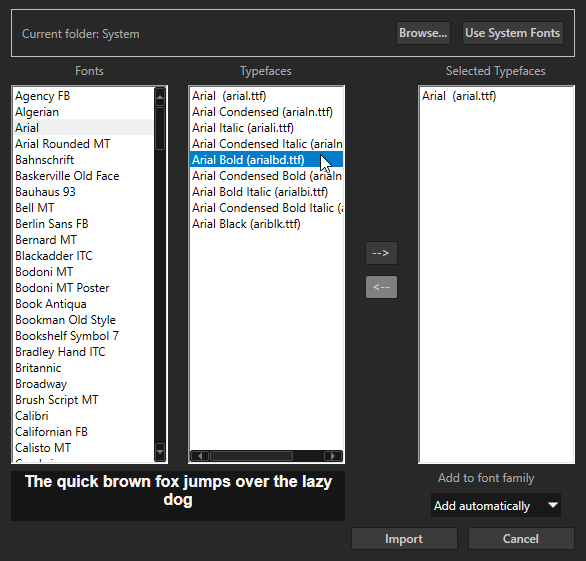586x561 pixels.
Task: Click the Import button
Action: click(404, 539)
